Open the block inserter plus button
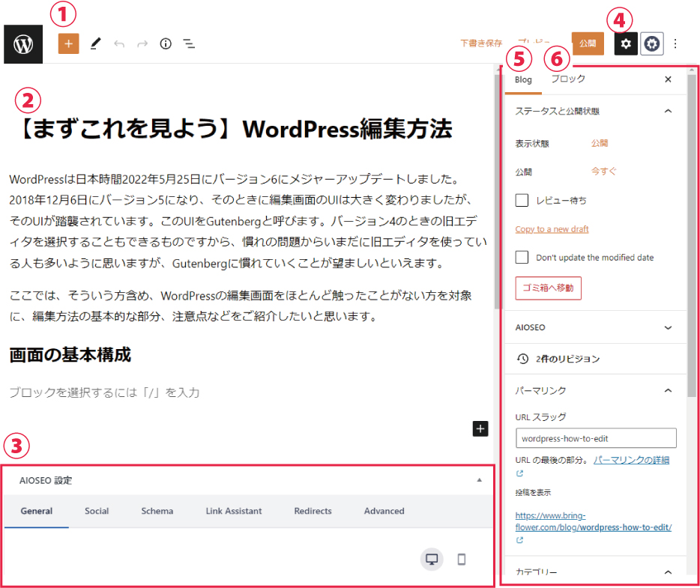The image size is (700, 588). (x=68, y=43)
